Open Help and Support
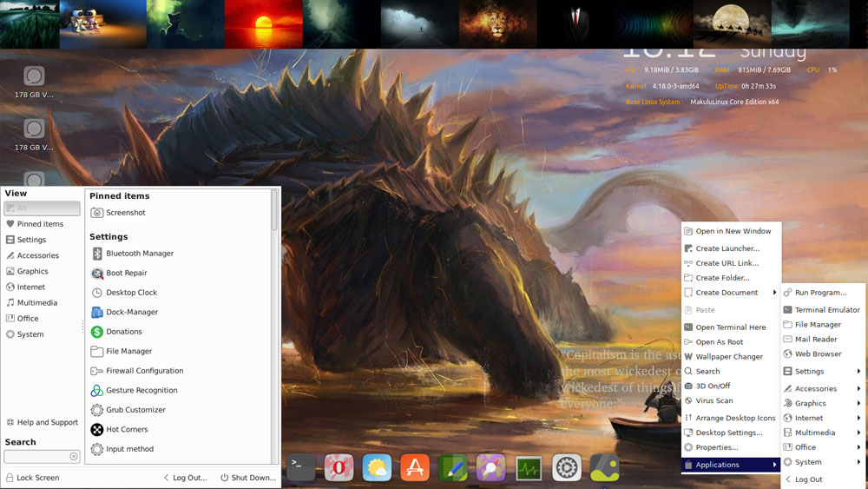 tap(42, 422)
